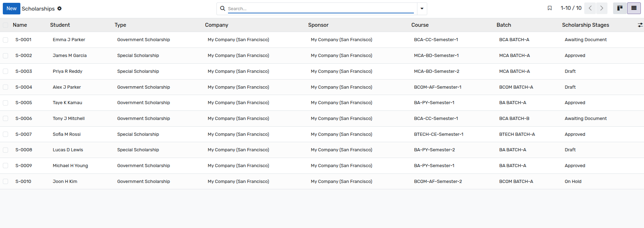Viewport: 644px width, 228px height.
Task: Click the New button
Action: pos(12,8)
